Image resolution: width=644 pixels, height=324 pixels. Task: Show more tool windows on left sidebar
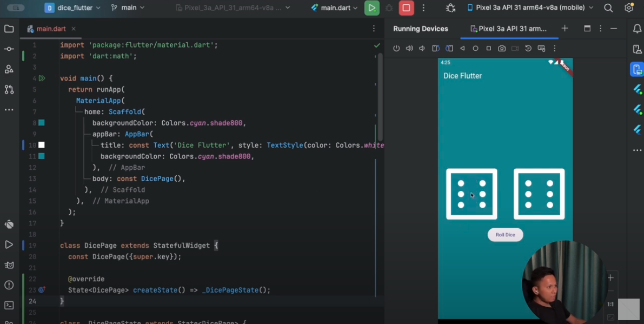(x=9, y=110)
